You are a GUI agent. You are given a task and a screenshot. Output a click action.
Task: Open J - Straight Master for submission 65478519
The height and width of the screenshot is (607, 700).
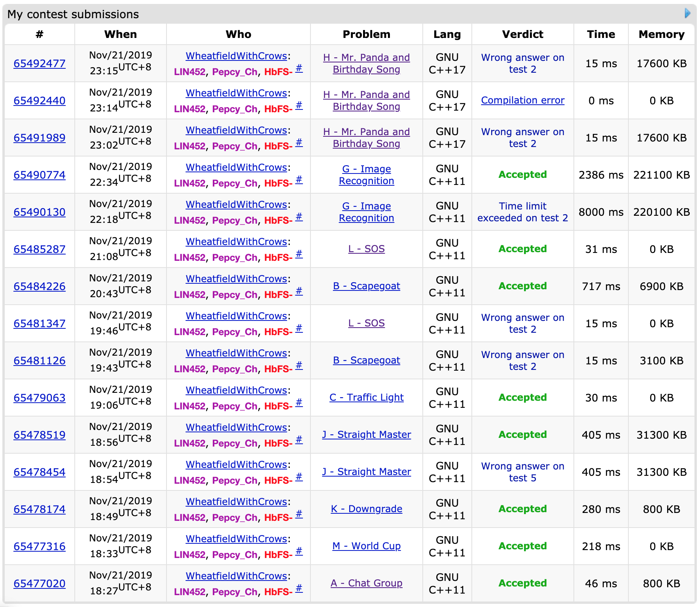[x=366, y=435]
